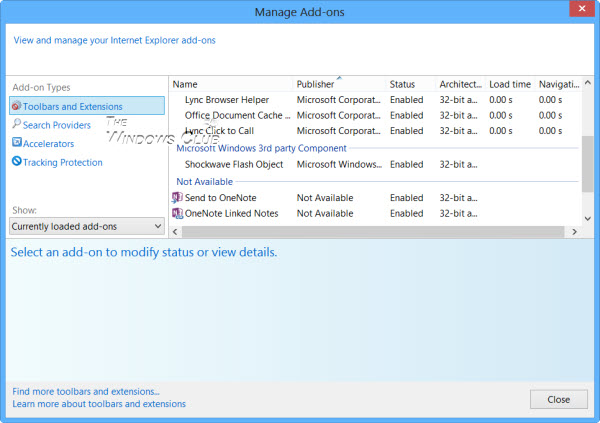Open the Show add-ons dropdown

tap(87, 226)
